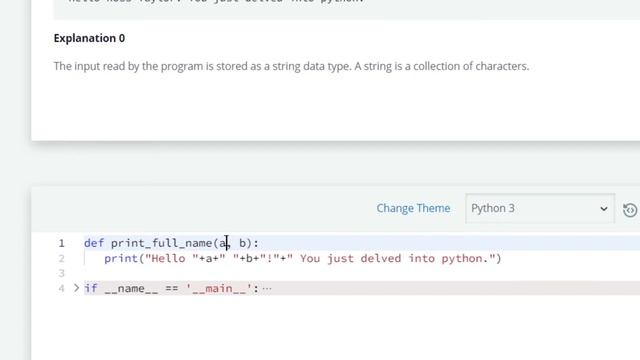
Task: Click line number 1 in the gutter
Action: pyautogui.click(x=61, y=243)
